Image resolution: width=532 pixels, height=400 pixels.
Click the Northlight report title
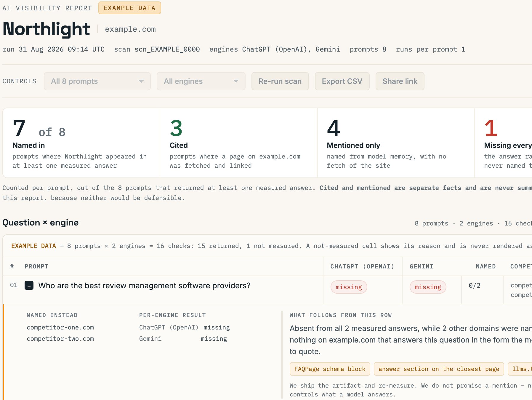(46, 29)
